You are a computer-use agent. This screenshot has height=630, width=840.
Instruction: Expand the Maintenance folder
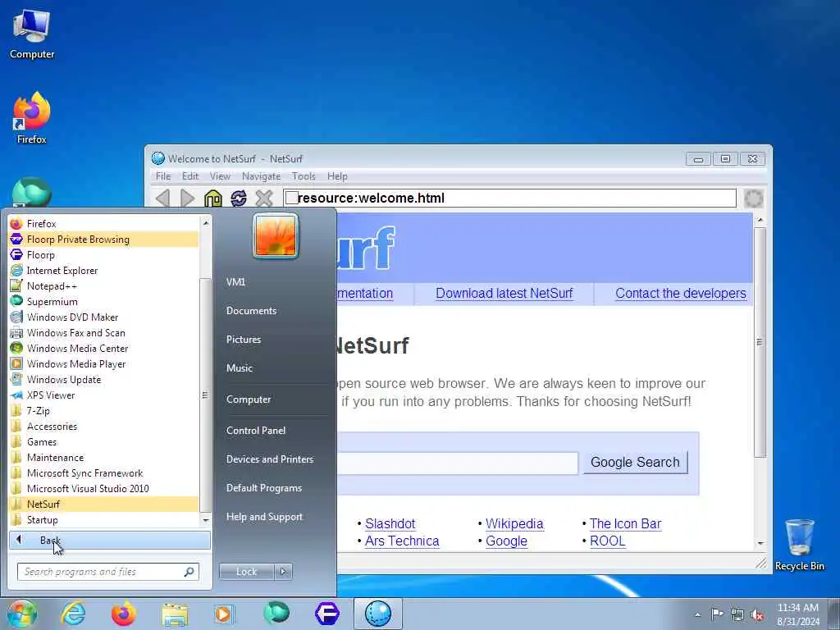coord(103,457)
